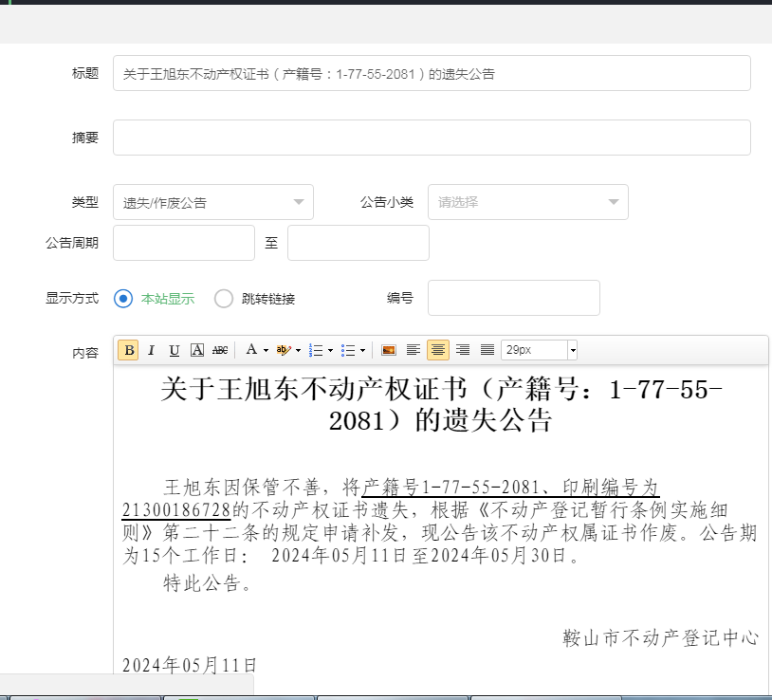Insert a bulleted list

pos(348,350)
